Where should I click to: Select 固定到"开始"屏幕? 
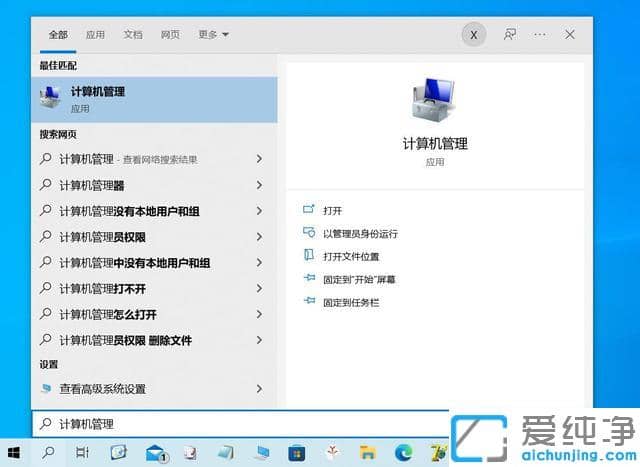click(x=359, y=280)
